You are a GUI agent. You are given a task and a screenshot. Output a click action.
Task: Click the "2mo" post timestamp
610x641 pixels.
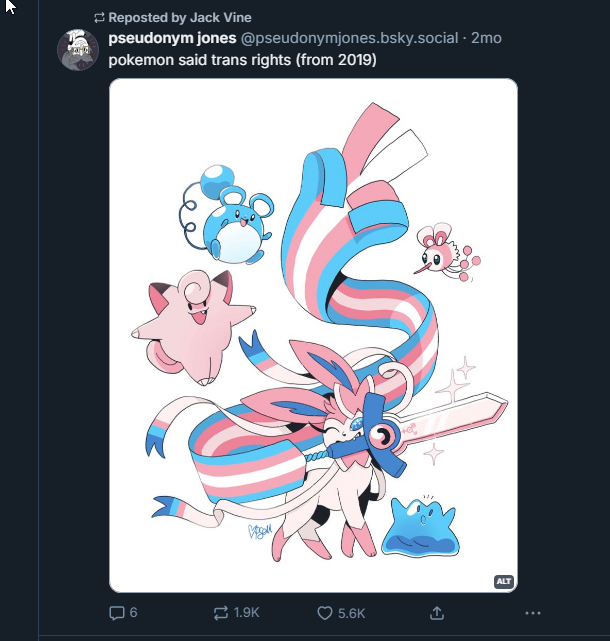486,38
